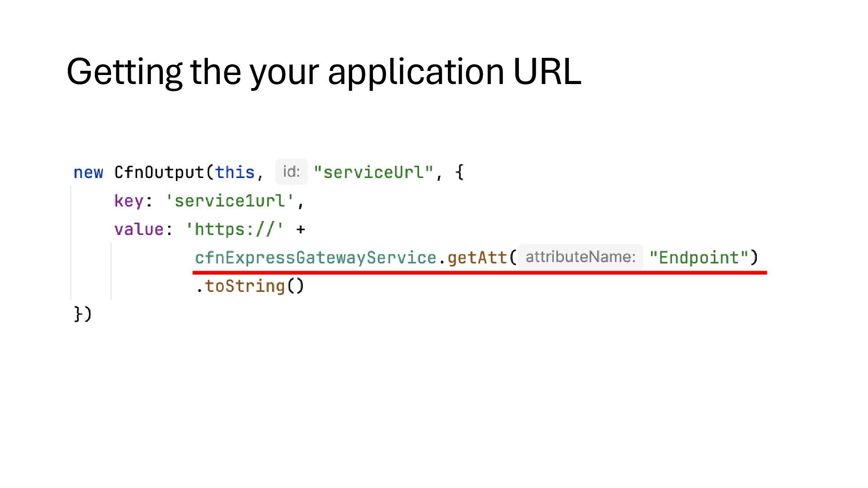Click the word 'URL' in the title
The height and width of the screenshot is (488, 868).
[x=547, y=71]
